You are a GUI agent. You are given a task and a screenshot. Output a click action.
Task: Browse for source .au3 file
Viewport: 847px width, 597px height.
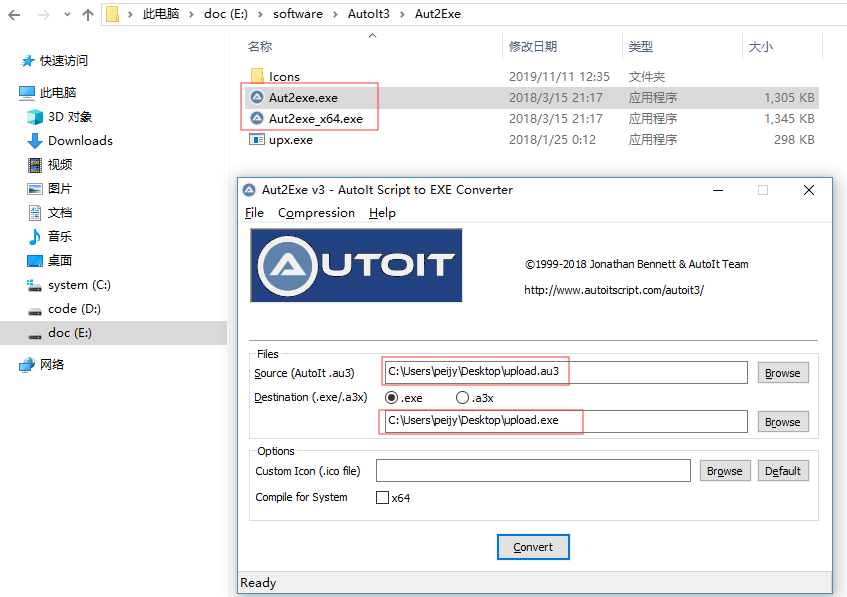pos(783,373)
